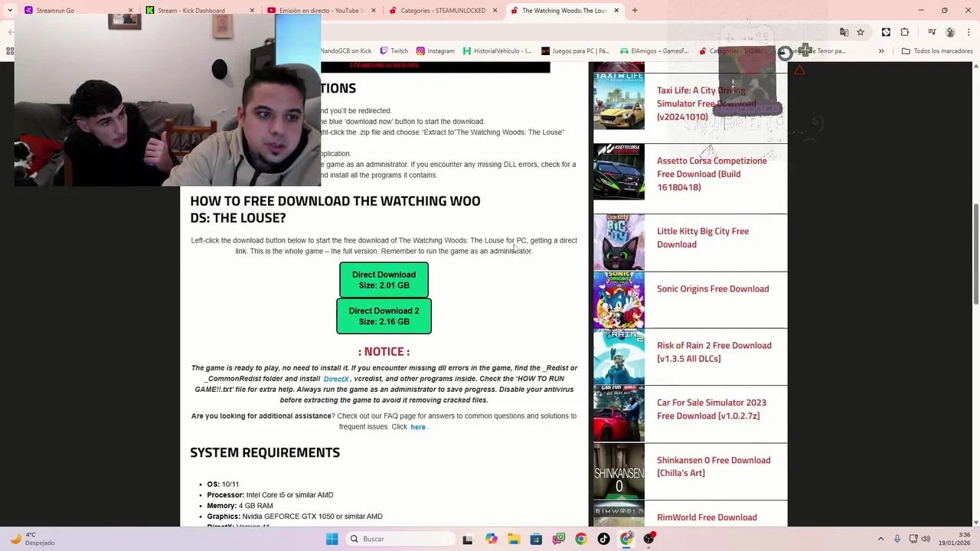Open the Todos los marcadores folder
This screenshot has height=551, width=980.
tap(937, 51)
